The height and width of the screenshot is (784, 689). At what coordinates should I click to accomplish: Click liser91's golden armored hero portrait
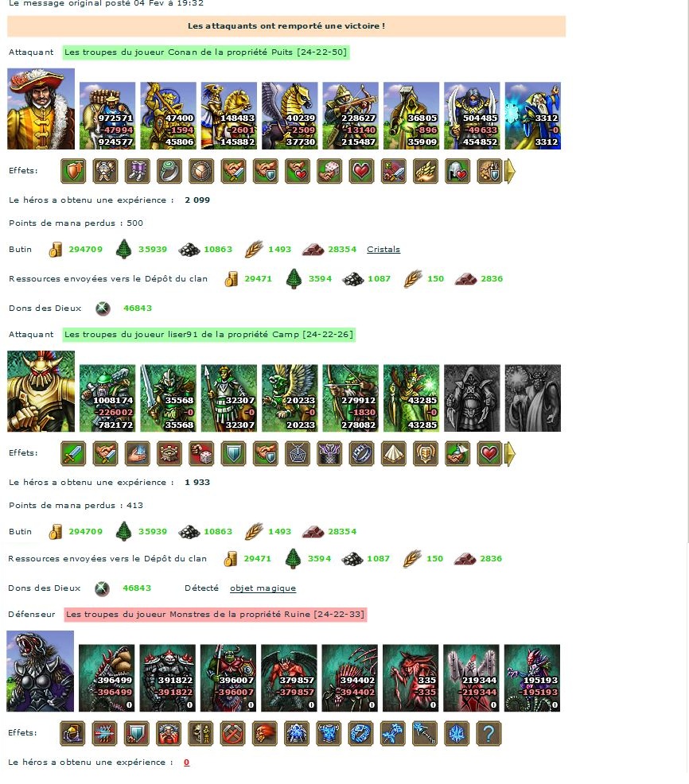pos(41,391)
